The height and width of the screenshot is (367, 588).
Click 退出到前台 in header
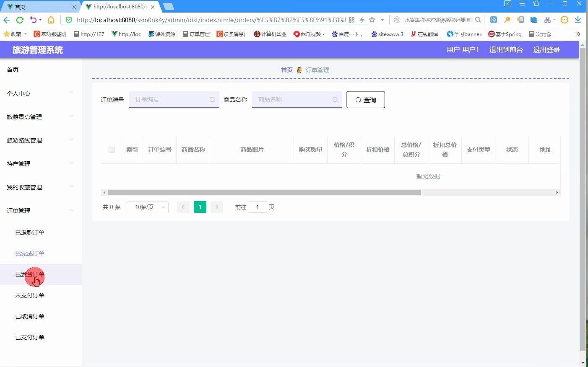(x=506, y=49)
